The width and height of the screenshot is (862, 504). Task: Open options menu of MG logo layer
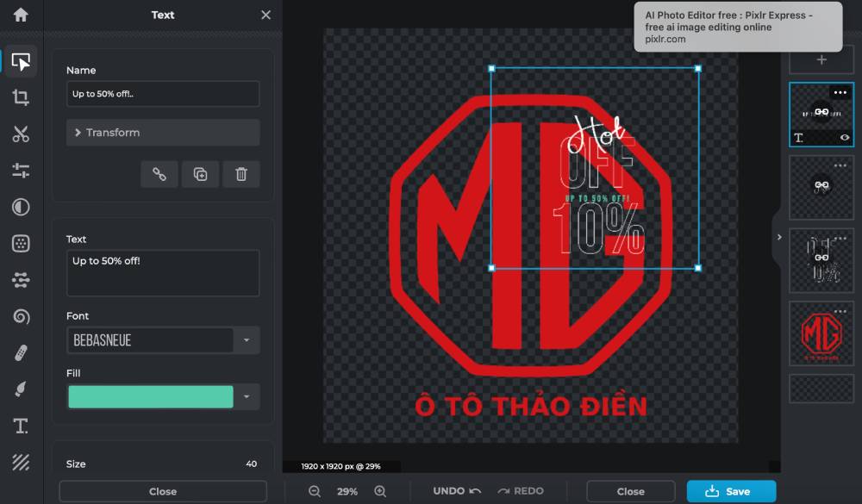(840, 311)
